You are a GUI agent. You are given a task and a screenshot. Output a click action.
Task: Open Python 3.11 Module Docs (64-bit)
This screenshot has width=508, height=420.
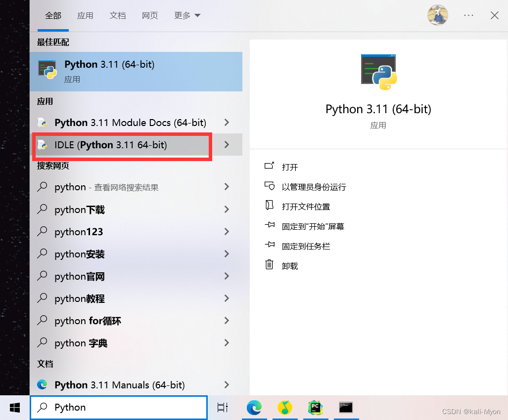click(x=130, y=123)
